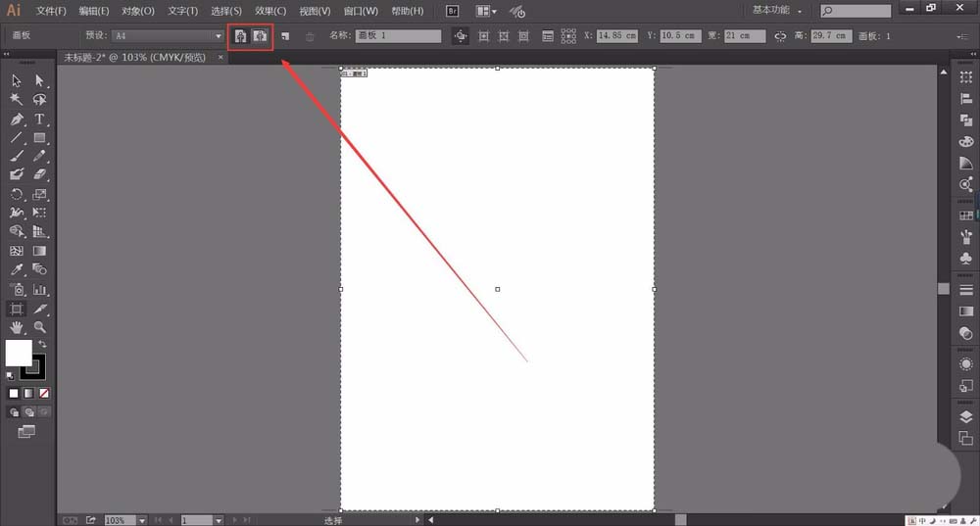This screenshot has height=526, width=980.
Task: Set artboard to landscape orientation
Action: tap(260, 36)
